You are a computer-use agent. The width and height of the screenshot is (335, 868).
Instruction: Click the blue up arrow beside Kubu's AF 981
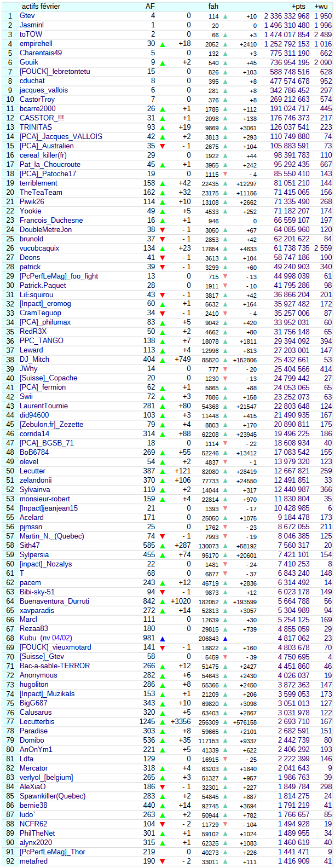(162, 639)
